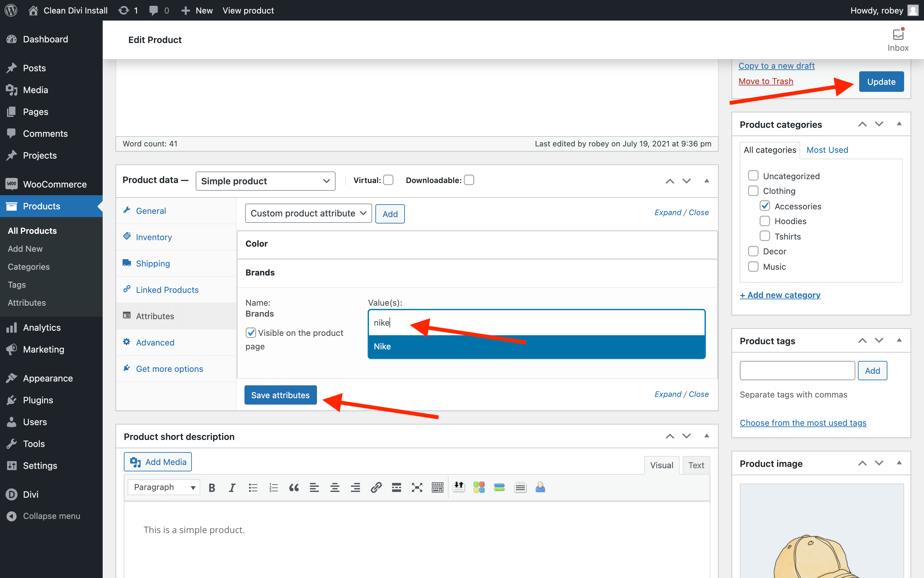Open the Simple product type dropdown
Image resolution: width=924 pixels, height=578 pixels.
tap(265, 181)
